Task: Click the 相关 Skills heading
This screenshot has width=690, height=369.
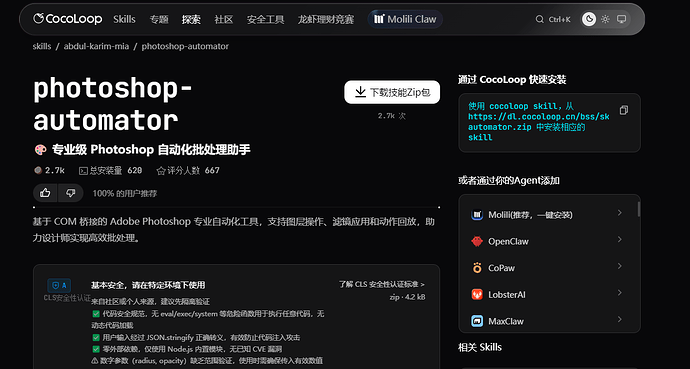Action: (x=480, y=347)
